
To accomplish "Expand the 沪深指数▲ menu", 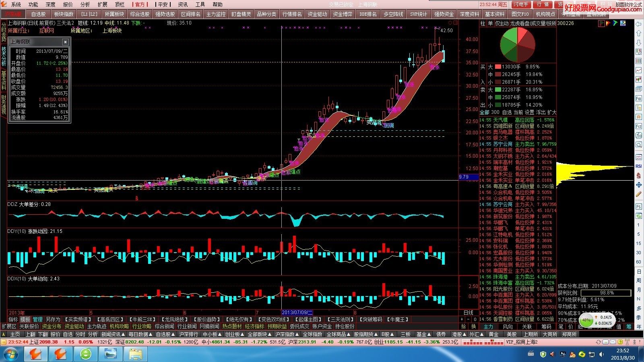I will pos(287,334).
